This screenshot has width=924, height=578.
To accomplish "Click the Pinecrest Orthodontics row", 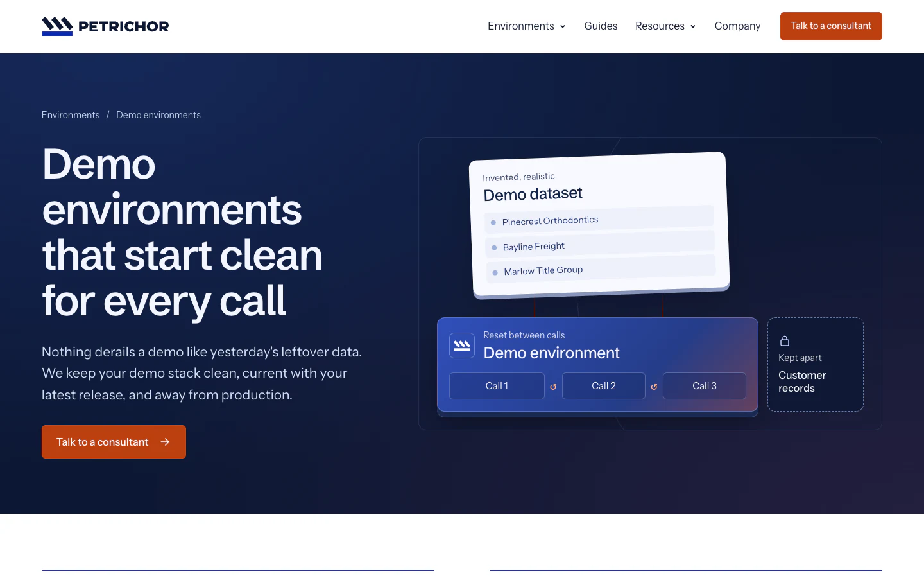I will (599, 219).
